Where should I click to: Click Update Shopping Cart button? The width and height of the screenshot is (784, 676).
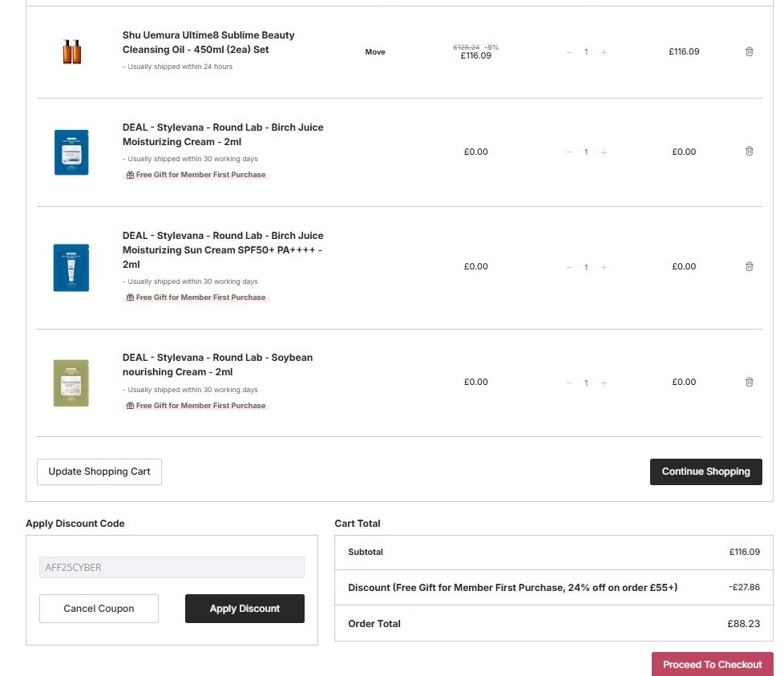click(x=99, y=472)
